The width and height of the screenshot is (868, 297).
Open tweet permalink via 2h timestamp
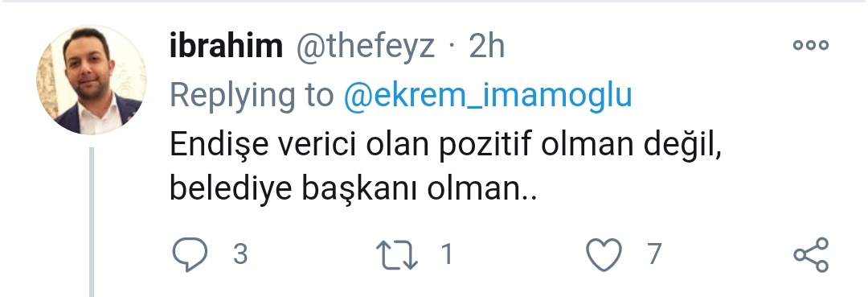point(487,46)
